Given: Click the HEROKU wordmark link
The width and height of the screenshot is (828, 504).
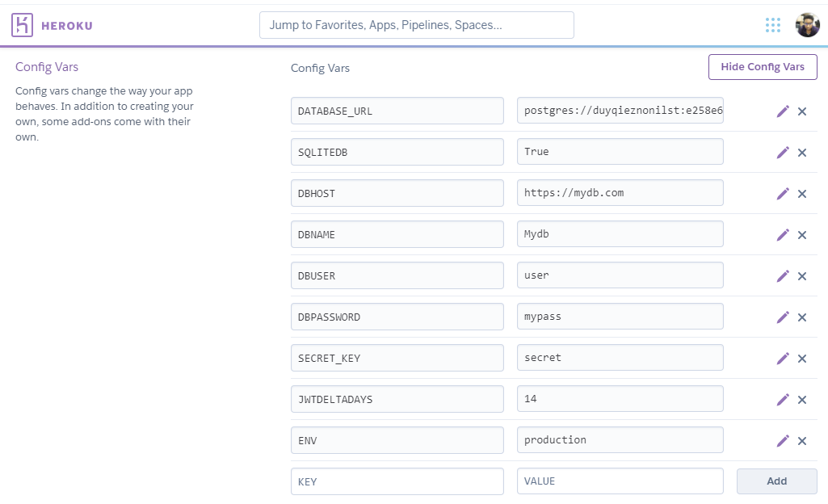Looking at the screenshot, I should (x=67, y=26).
